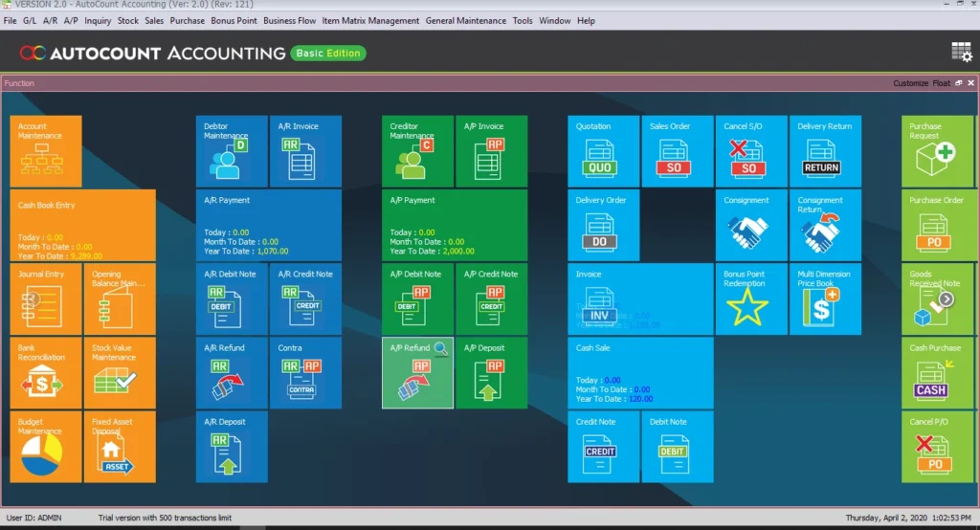Open the A/R menu
The height and width of the screenshot is (530, 980).
(50, 21)
